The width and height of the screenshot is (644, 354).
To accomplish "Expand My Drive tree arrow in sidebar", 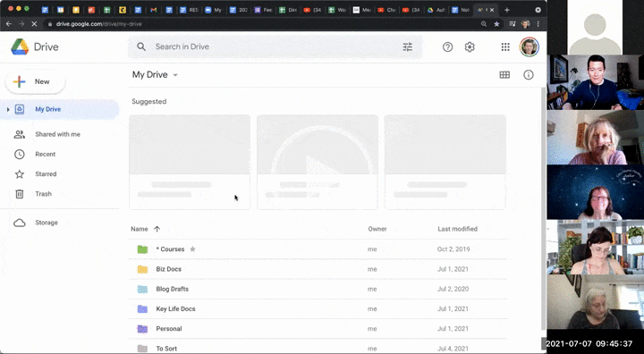I will [8, 109].
